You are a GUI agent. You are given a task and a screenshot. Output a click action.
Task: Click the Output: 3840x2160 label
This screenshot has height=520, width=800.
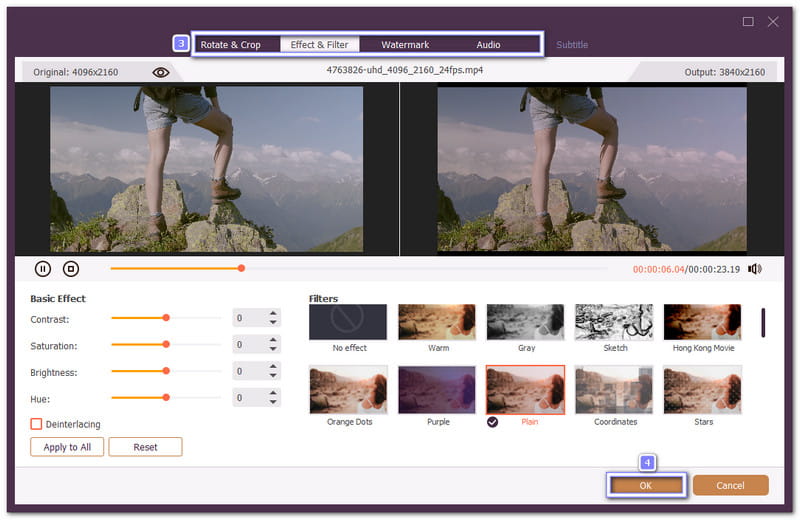tap(724, 72)
